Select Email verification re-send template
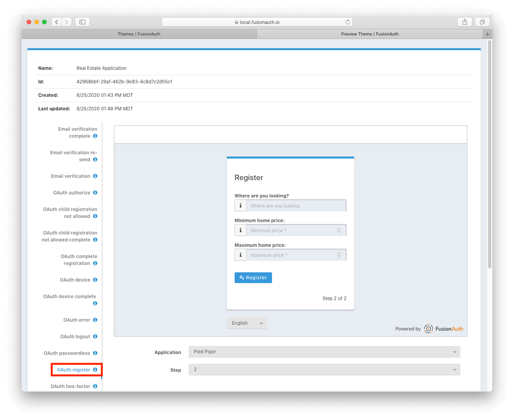Viewport: 514px width, 420px height. click(74, 156)
